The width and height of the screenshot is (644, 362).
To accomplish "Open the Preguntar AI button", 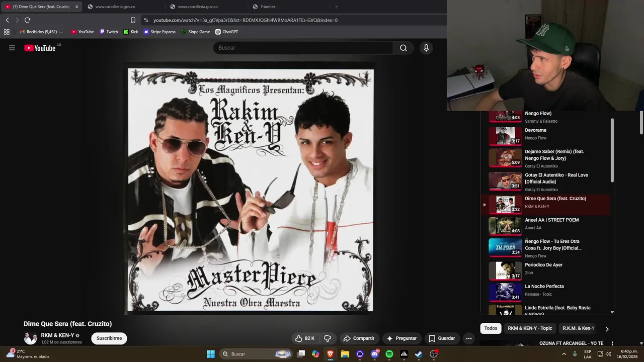I will 401,338.
